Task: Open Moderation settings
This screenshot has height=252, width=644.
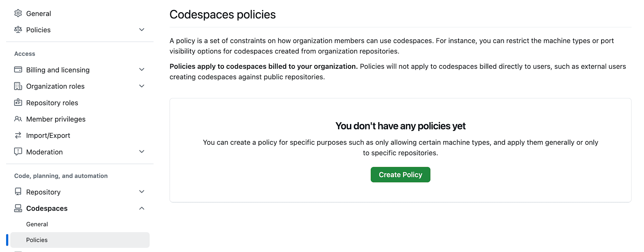Action: click(80, 152)
